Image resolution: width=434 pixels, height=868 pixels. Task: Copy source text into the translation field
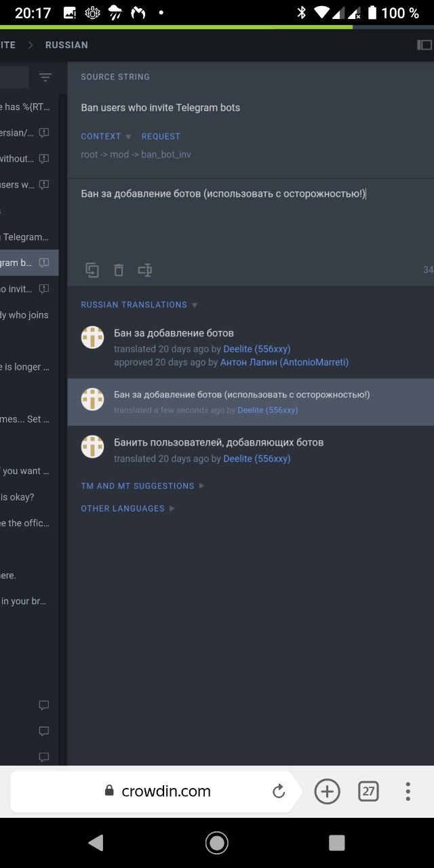click(x=92, y=270)
